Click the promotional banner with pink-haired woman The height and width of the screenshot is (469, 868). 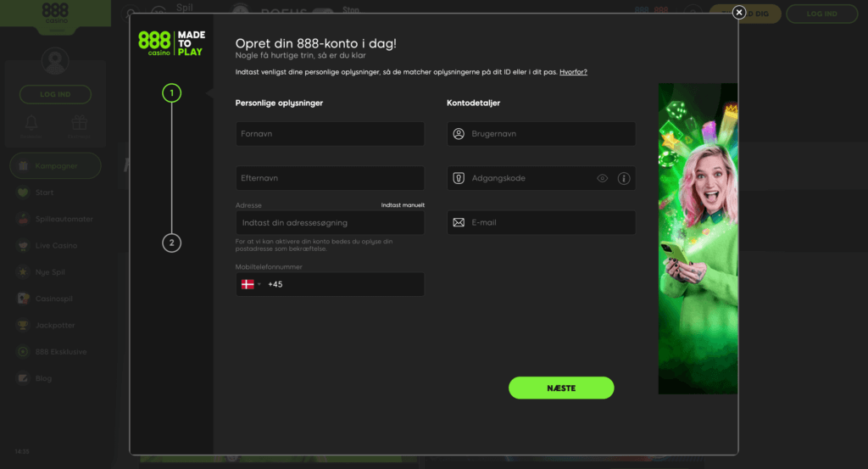pyautogui.click(x=698, y=238)
